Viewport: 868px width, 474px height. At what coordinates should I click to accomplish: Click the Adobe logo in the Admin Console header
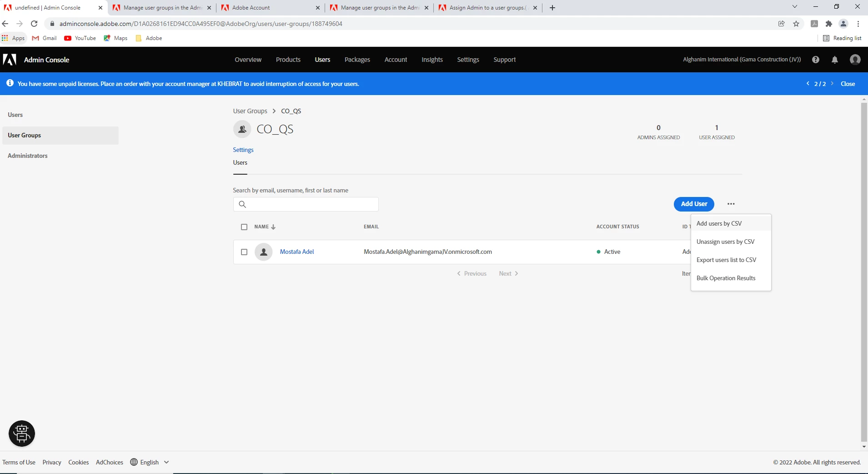pos(10,60)
